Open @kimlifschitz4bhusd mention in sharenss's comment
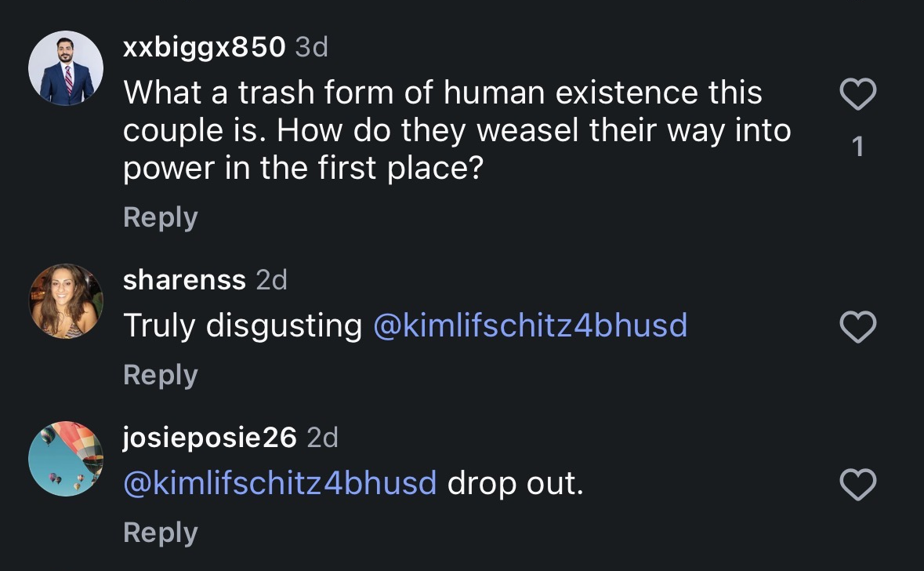 coord(531,326)
